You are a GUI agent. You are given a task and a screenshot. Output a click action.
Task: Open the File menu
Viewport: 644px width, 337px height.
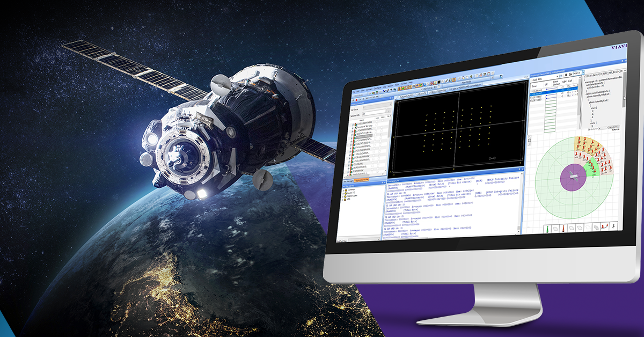(354, 91)
